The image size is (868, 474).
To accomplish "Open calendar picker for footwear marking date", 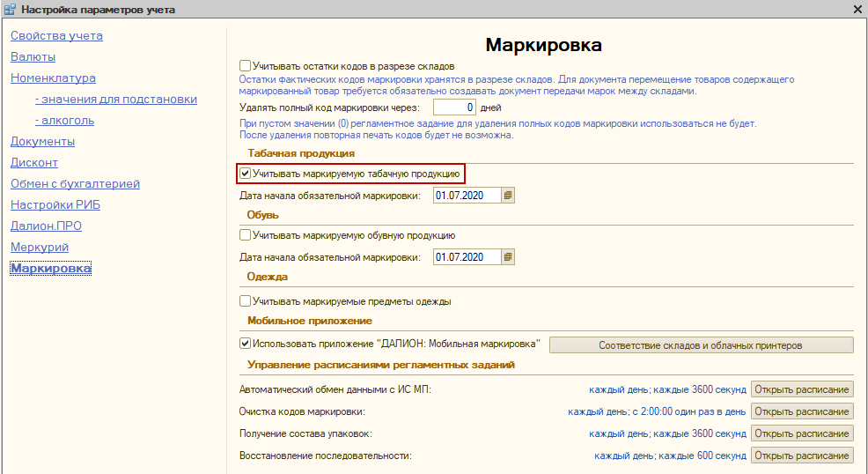I will [508, 257].
